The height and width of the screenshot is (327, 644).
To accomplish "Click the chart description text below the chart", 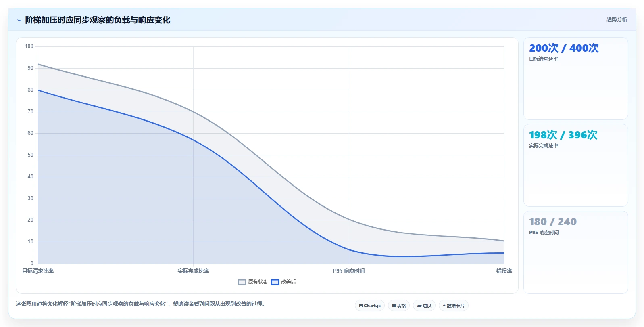I will [x=141, y=304].
